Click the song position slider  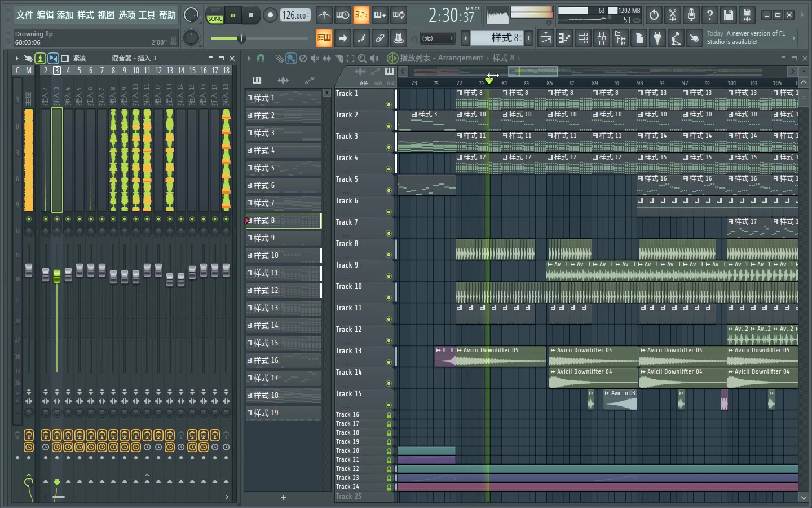259,38
